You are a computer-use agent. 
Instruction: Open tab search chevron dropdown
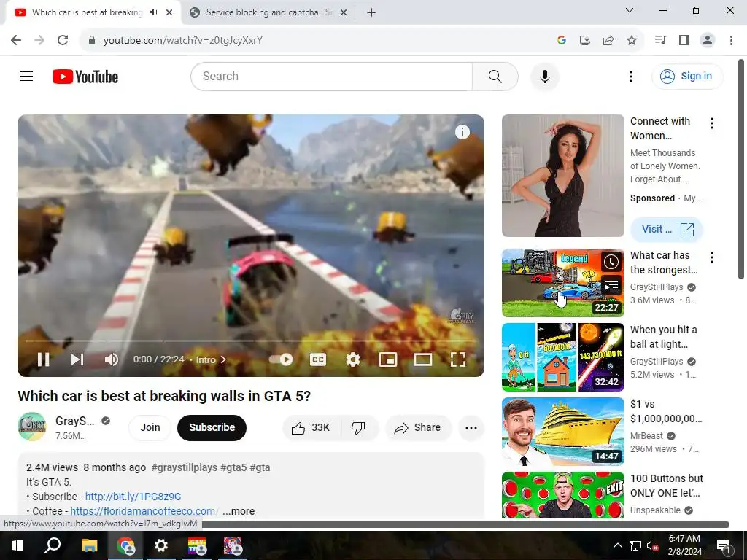(629, 10)
